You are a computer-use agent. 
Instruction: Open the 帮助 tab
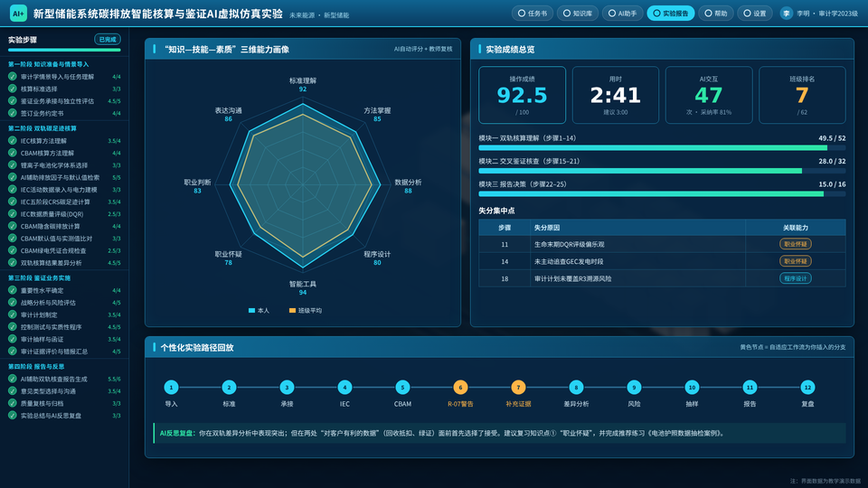click(716, 14)
